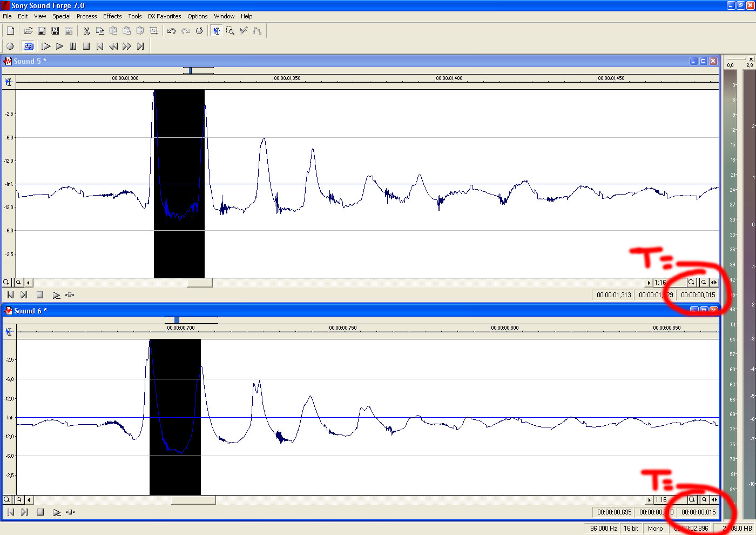Click the Record button in the transport toolbar
The height and width of the screenshot is (535, 756).
(10, 46)
